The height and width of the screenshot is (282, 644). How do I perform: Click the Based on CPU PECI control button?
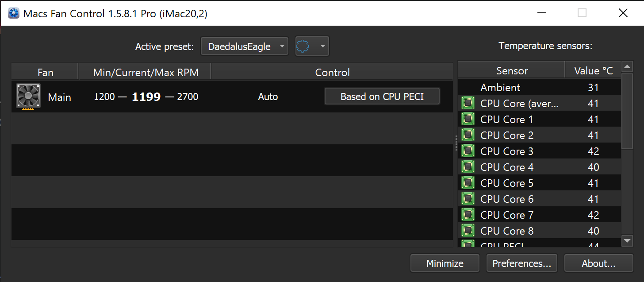tap(382, 96)
